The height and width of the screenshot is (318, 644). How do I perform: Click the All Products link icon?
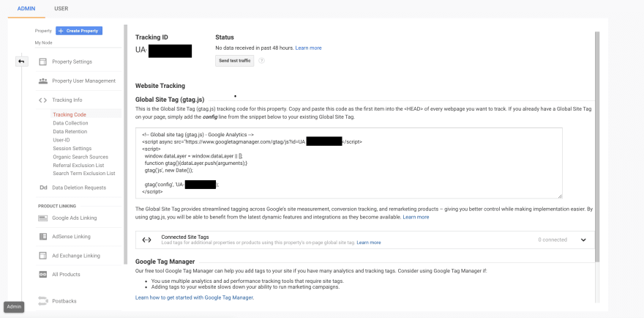click(x=43, y=274)
